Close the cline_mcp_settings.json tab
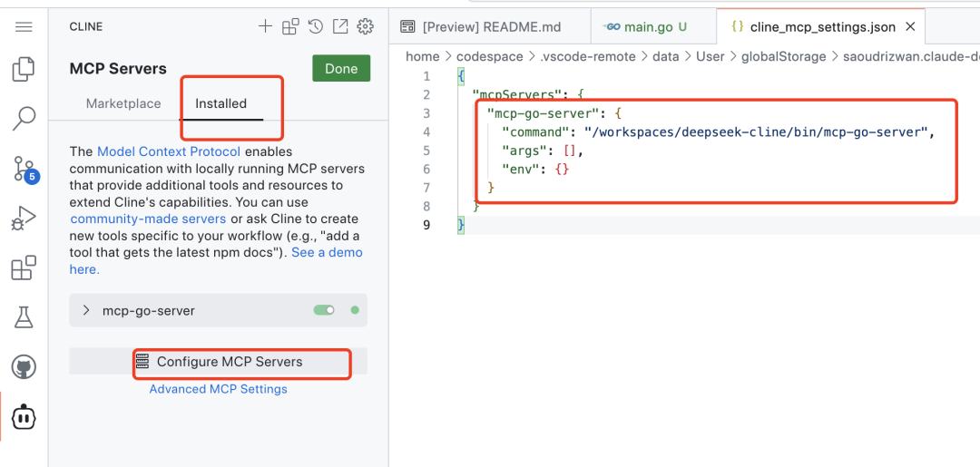Screen dimensions: 980x467 (910, 27)
